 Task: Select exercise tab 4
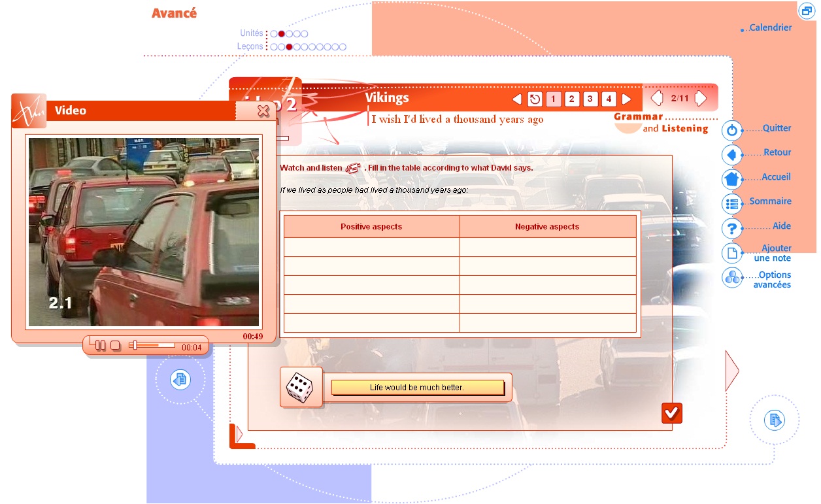click(x=609, y=99)
